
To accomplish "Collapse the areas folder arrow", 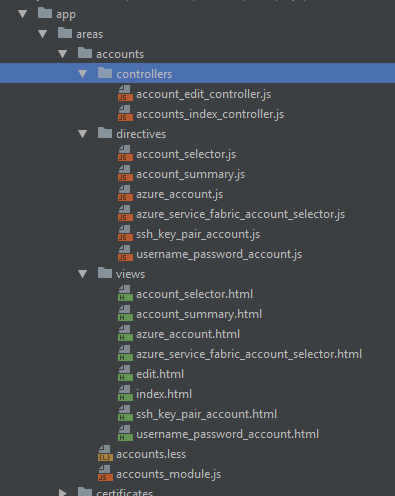I will [43, 34].
